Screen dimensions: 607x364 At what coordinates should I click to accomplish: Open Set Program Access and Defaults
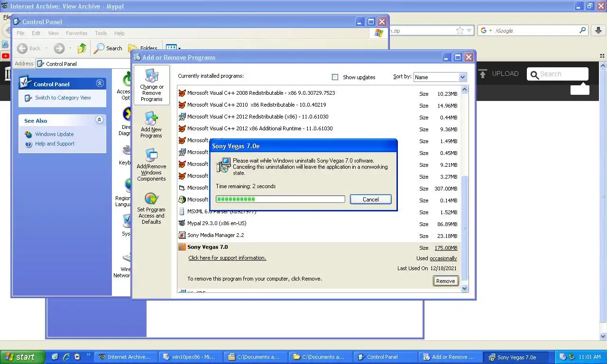point(151,209)
